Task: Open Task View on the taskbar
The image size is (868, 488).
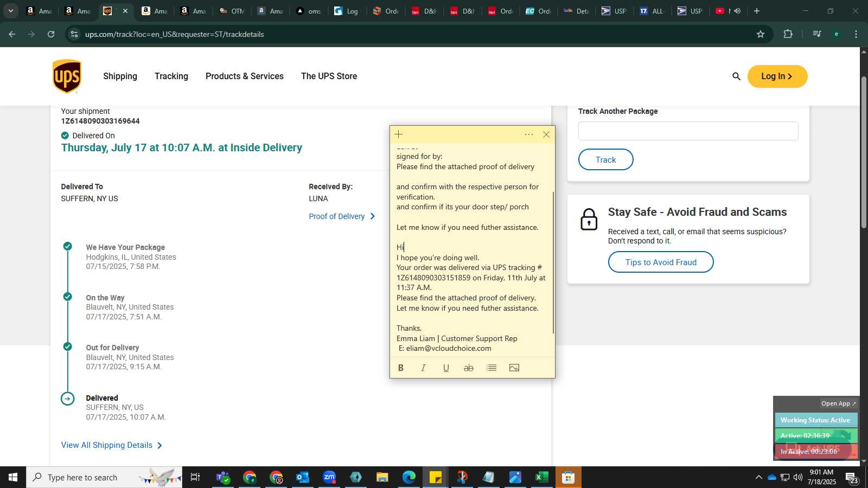Action: (x=195, y=477)
